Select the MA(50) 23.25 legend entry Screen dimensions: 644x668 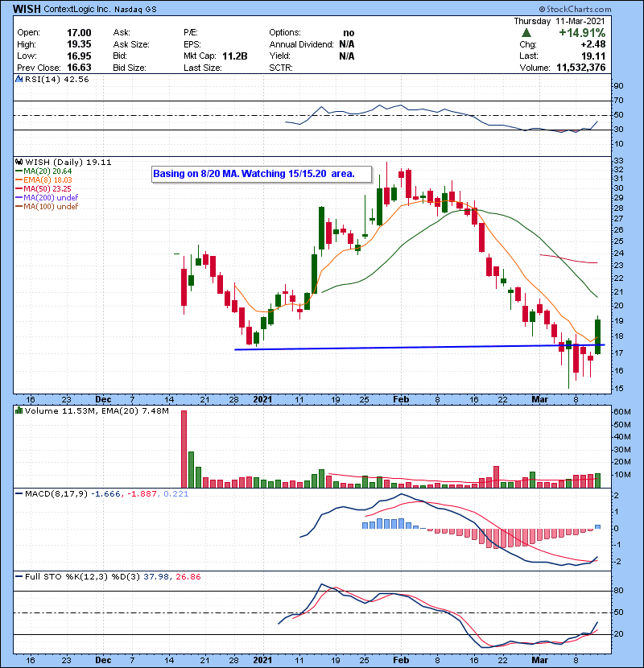point(43,188)
